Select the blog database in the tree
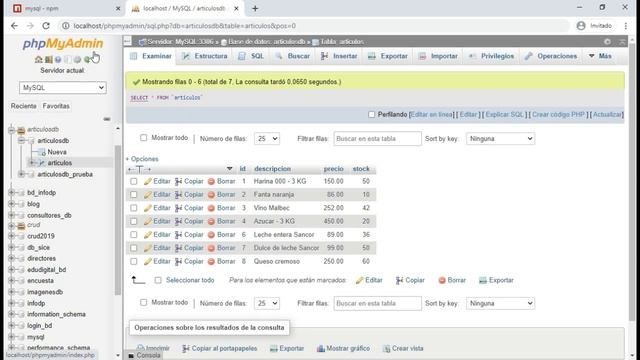 [x=33, y=204]
